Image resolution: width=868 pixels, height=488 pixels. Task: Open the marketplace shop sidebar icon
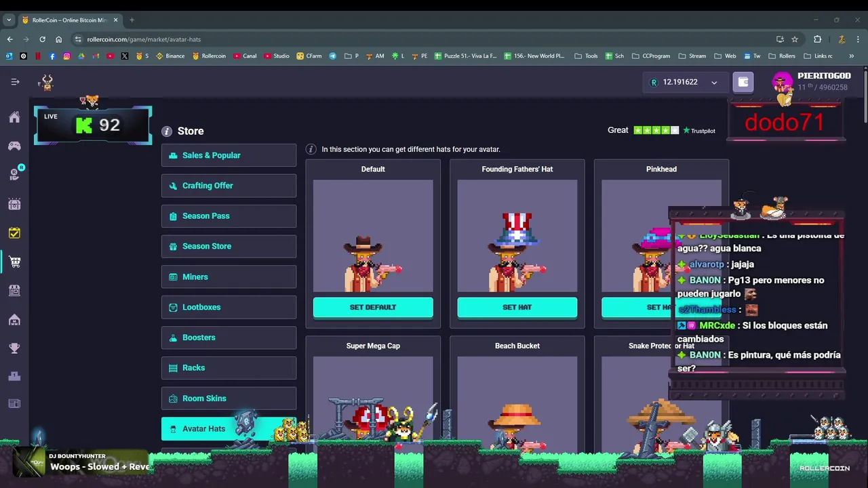(x=14, y=290)
